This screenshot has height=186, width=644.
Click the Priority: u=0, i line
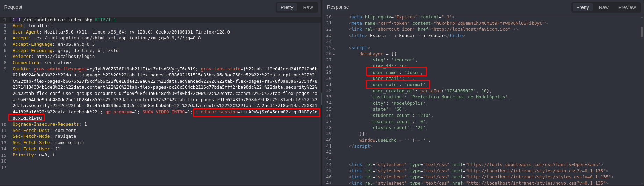coord(34,155)
